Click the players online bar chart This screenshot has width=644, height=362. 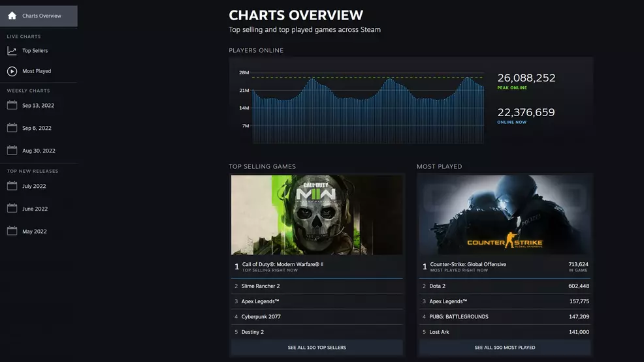coord(368,110)
